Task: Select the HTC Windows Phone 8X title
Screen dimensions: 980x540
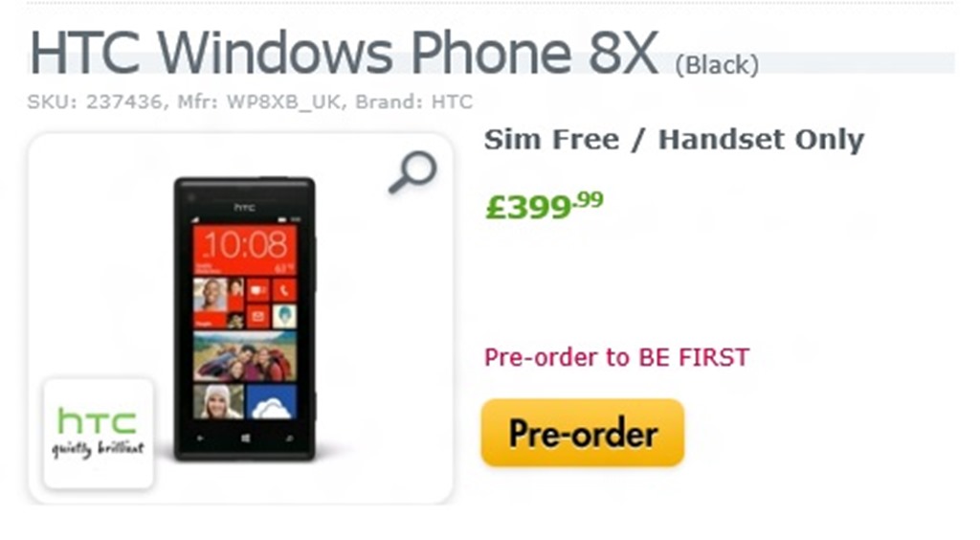Action: click(x=344, y=53)
